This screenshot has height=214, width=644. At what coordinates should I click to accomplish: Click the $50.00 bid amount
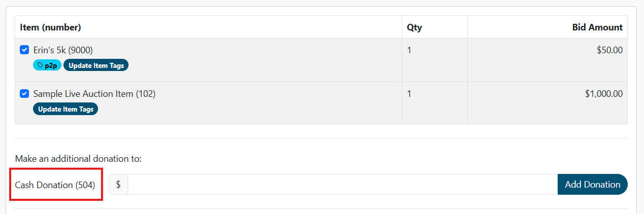click(x=609, y=50)
